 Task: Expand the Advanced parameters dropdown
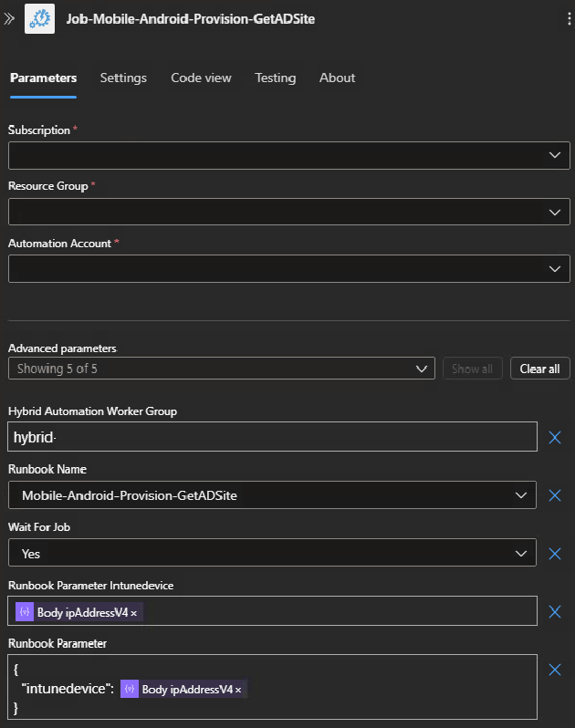(221, 369)
